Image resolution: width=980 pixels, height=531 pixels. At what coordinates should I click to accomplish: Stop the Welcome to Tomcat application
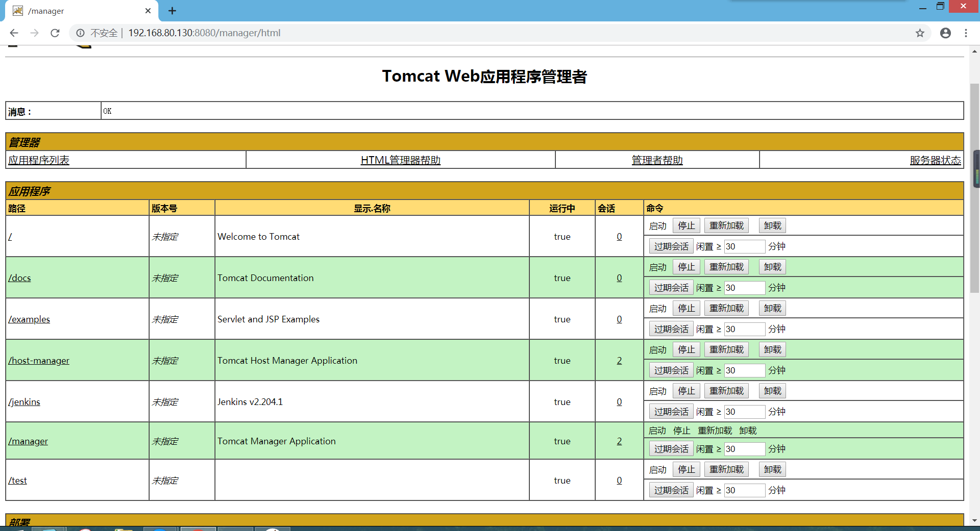pos(686,225)
